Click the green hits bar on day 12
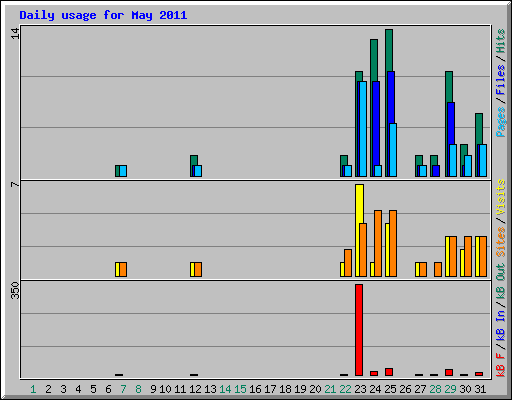 point(194,160)
